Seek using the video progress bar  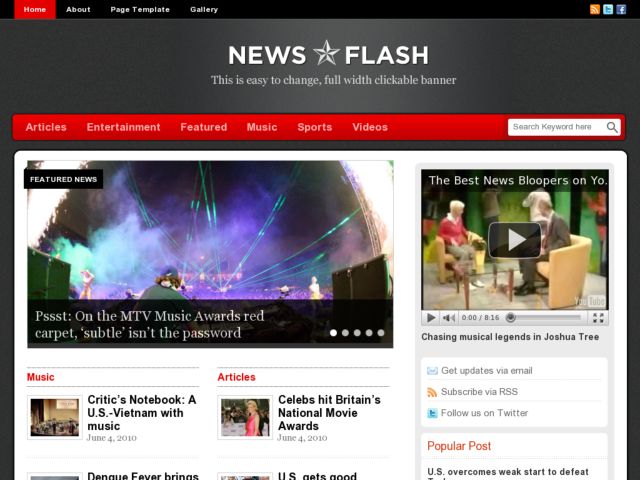pos(545,318)
